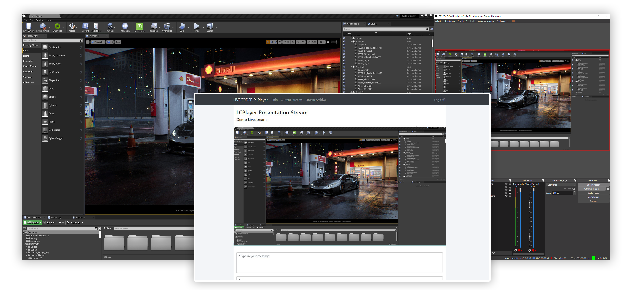644x290 pixels.
Task: Remove scene transition with minus icon
Action: point(570,189)
